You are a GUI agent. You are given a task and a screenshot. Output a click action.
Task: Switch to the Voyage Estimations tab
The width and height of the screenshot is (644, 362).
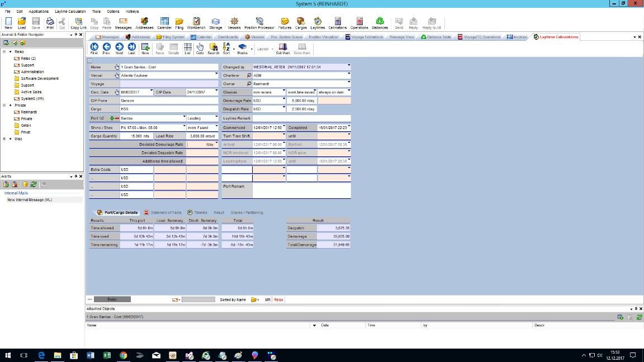coord(364,37)
